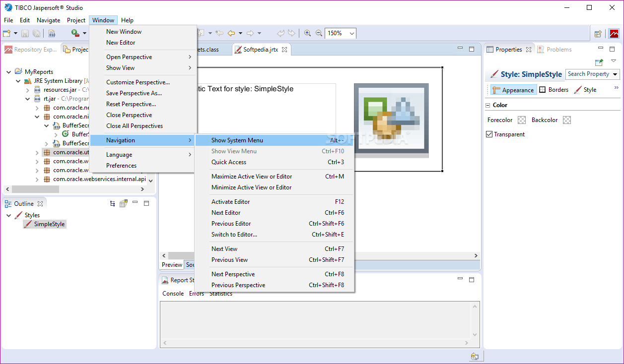Viewport: 624px width, 364px height.
Task: Select Customize Perspective... menu item
Action: click(x=143, y=82)
